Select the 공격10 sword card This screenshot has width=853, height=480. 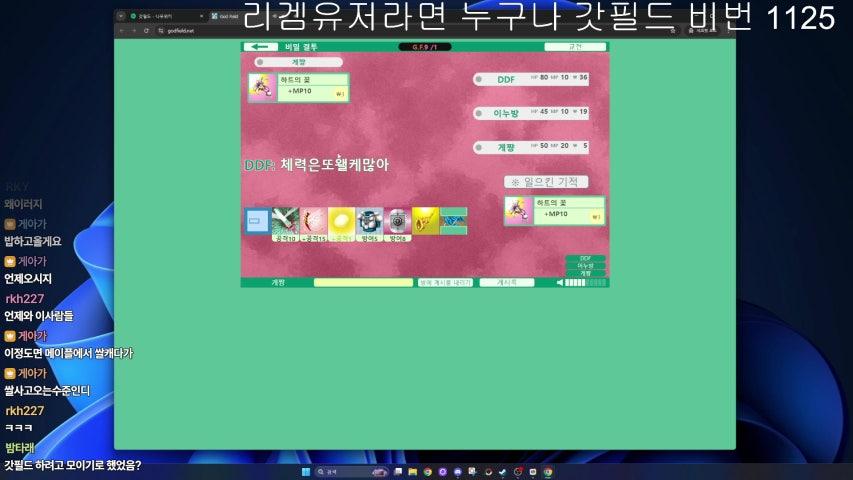[285, 224]
